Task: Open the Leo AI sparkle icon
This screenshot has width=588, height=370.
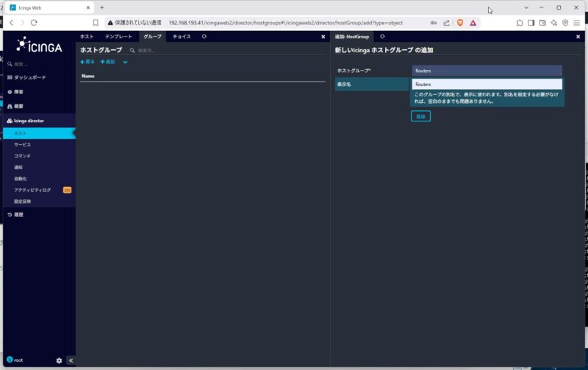Action: pyautogui.click(x=554, y=23)
